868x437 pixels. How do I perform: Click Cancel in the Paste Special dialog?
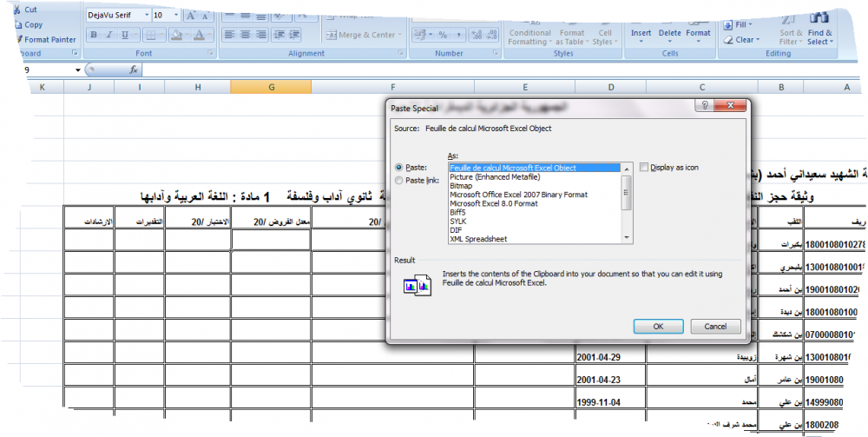pos(715,326)
